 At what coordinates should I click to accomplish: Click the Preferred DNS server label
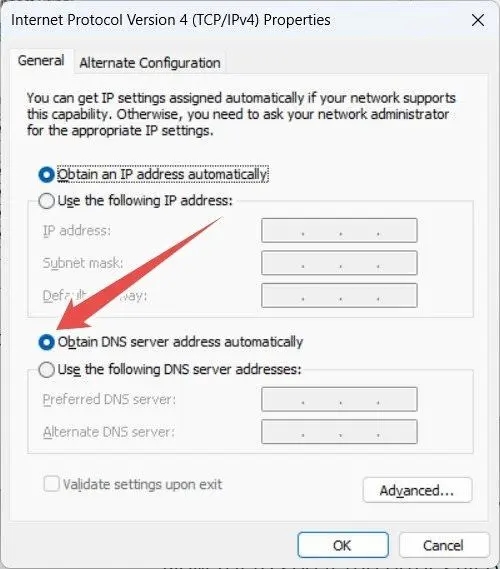point(109,400)
